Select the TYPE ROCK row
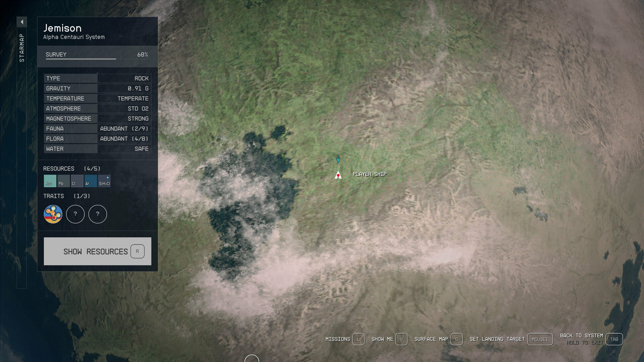 (x=97, y=78)
